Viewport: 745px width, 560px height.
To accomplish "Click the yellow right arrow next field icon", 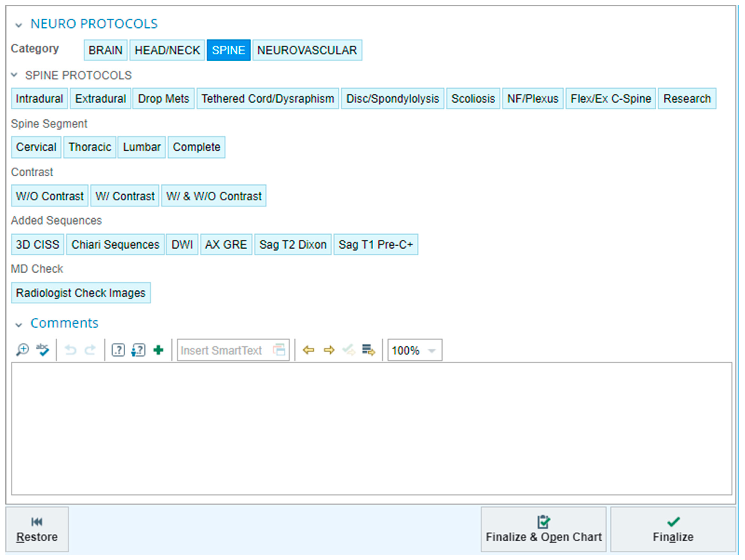I will 329,350.
